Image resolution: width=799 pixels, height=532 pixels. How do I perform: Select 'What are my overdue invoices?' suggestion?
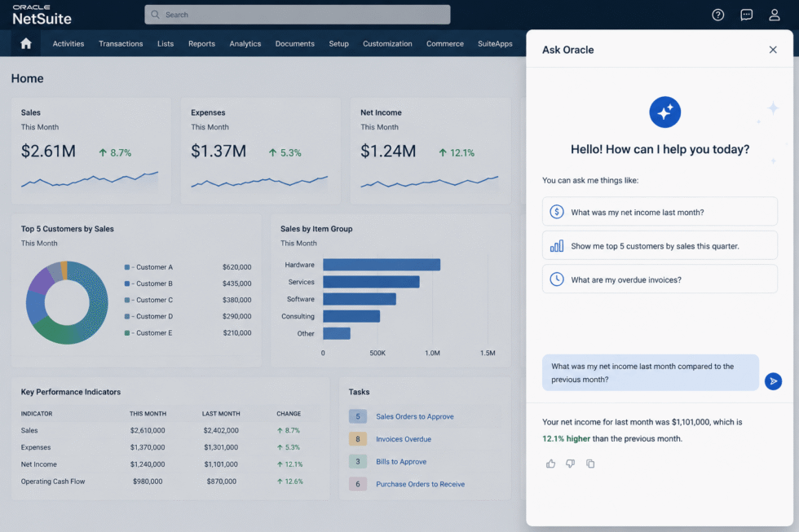click(x=660, y=279)
